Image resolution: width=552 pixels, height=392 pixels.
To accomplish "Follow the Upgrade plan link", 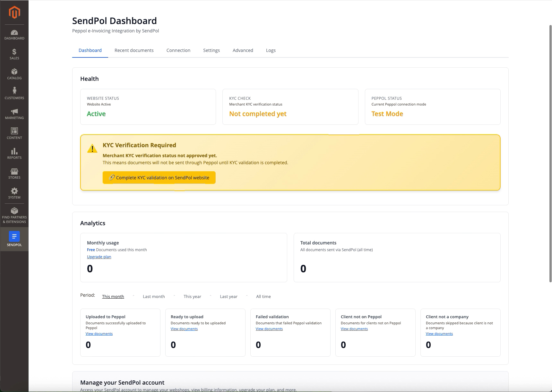I will (99, 257).
